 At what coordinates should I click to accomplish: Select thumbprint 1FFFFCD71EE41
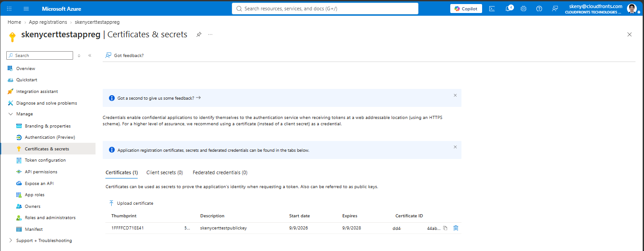127,228
